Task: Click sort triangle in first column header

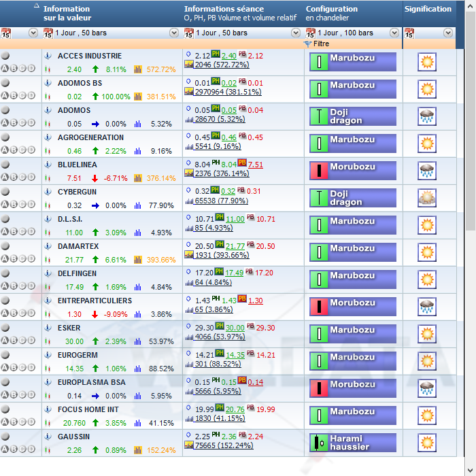Action: (37, 5)
